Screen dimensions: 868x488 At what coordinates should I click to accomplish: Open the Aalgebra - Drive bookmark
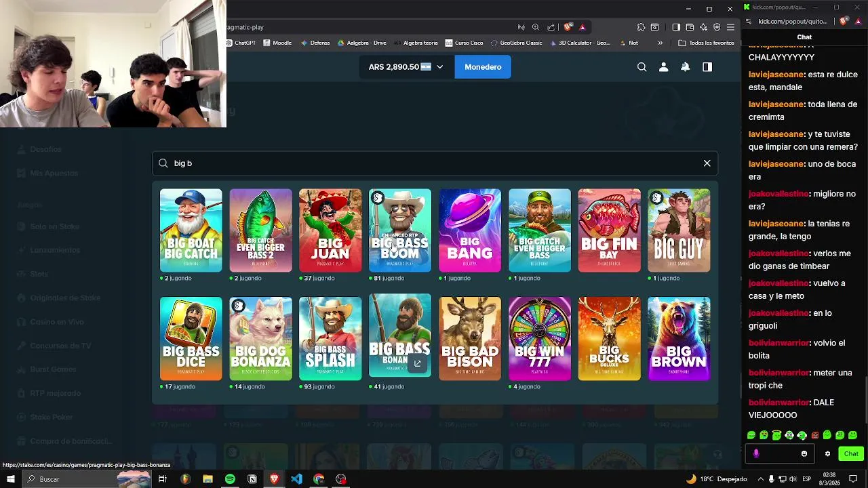tap(361, 43)
